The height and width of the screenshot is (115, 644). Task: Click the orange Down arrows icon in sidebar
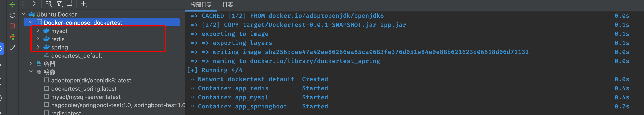pos(12,37)
